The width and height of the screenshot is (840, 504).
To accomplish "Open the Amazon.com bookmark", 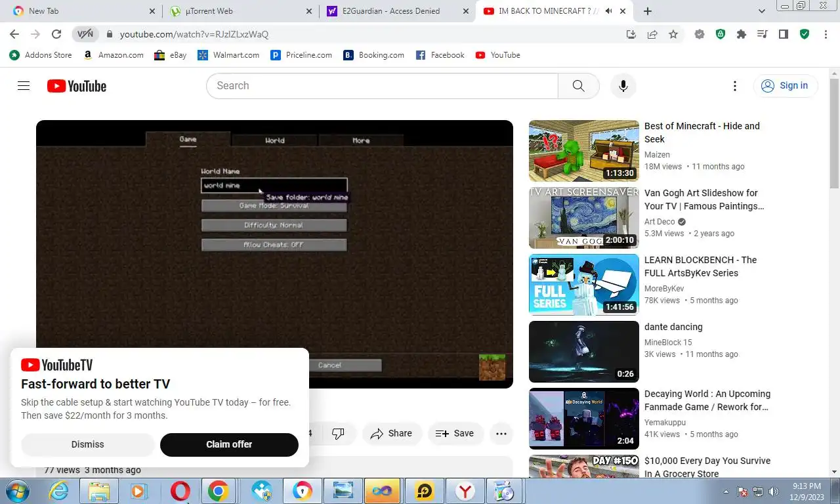I will [x=114, y=55].
